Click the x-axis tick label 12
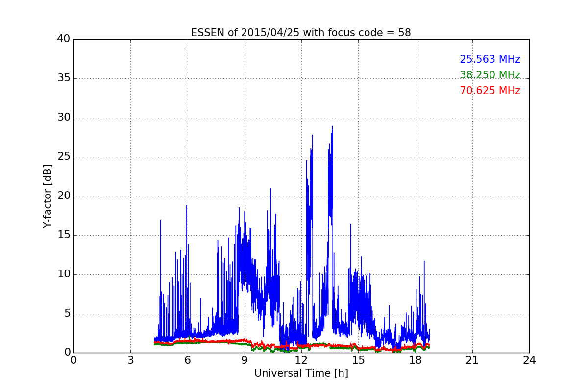This screenshot has height=392, width=588. tap(301, 360)
